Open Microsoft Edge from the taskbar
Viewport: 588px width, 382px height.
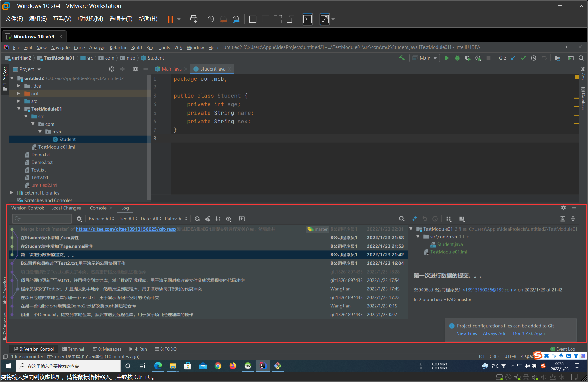158,366
